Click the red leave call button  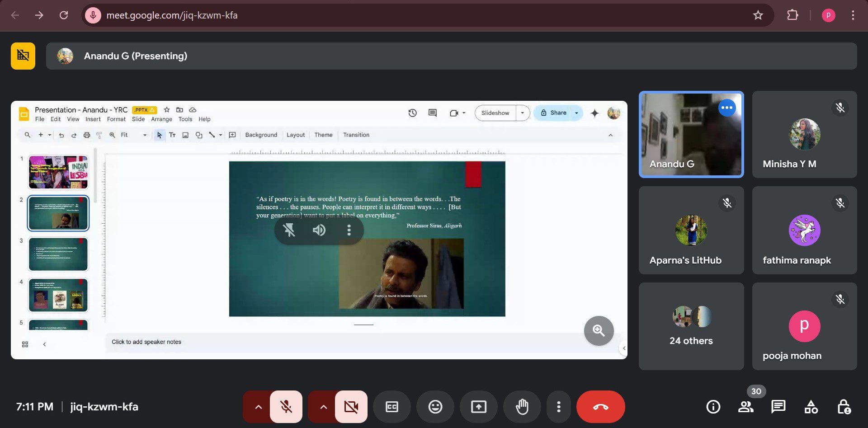600,407
